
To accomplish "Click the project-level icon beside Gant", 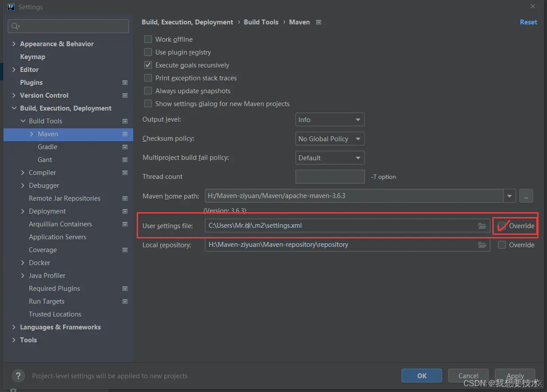I will 125,160.
